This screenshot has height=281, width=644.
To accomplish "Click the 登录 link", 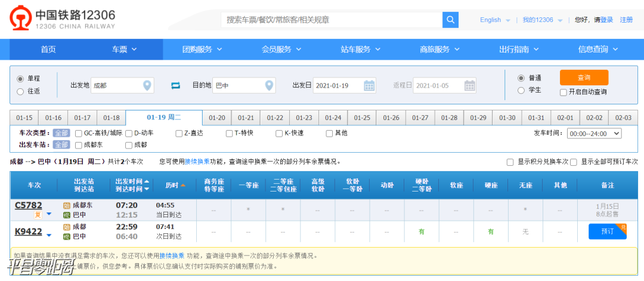I will [606, 20].
